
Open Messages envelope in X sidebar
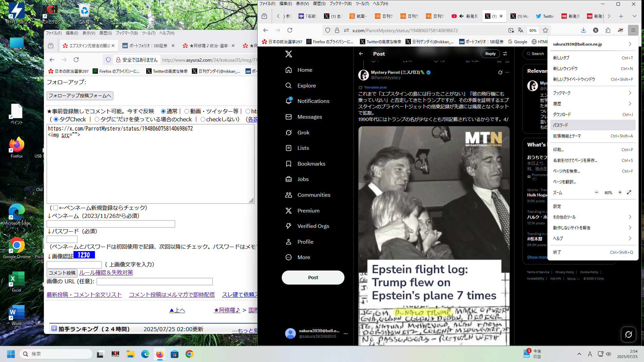(288, 117)
